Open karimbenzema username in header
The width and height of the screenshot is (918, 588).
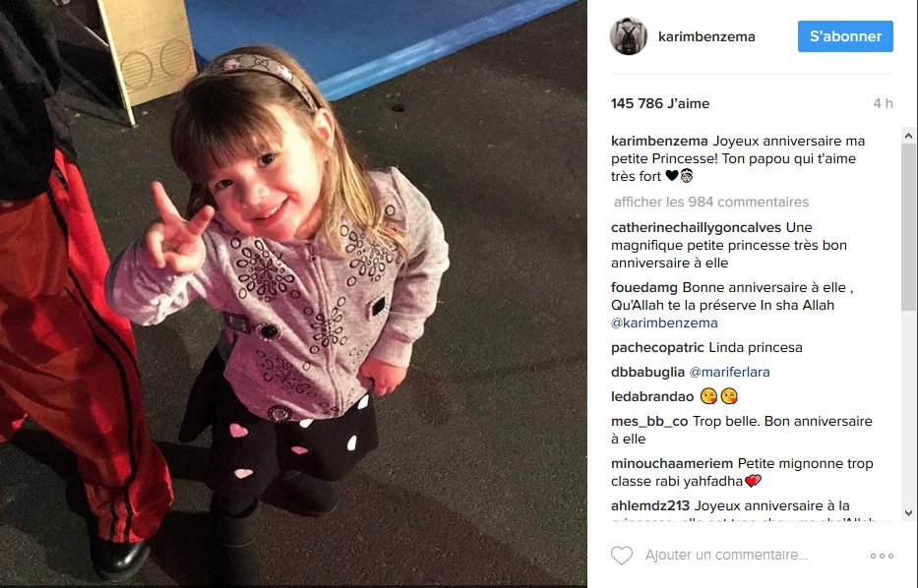click(x=706, y=36)
